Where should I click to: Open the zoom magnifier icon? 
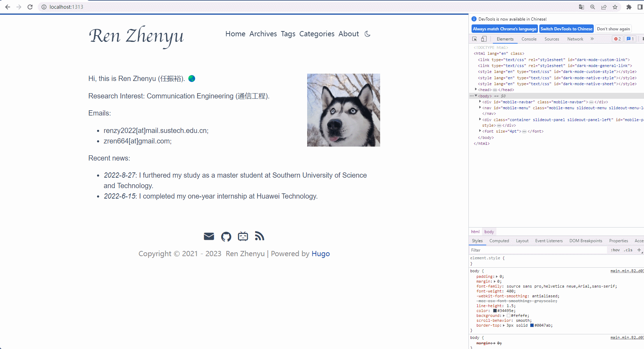tap(593, 7)
